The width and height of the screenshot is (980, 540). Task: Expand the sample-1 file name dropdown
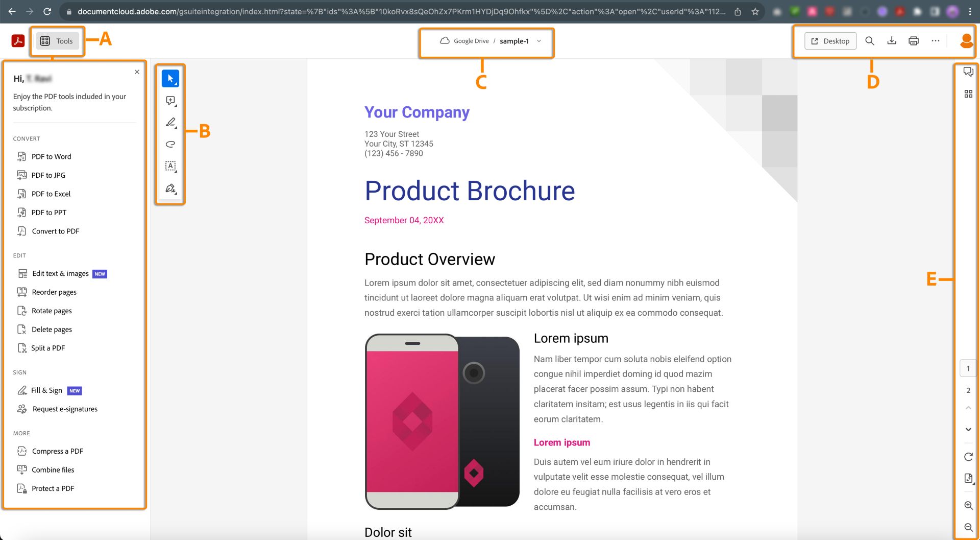coord(539,41)
